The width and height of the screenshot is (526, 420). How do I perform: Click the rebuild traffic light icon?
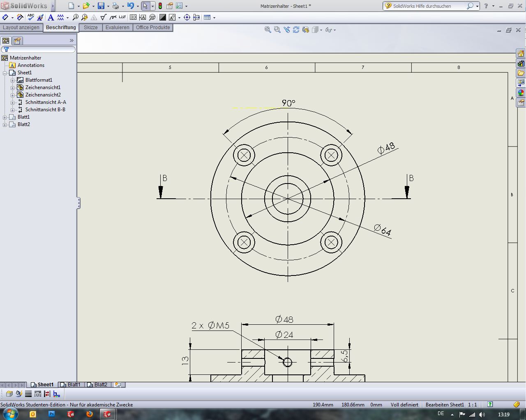pyautogui.click(x=160, y=6)
